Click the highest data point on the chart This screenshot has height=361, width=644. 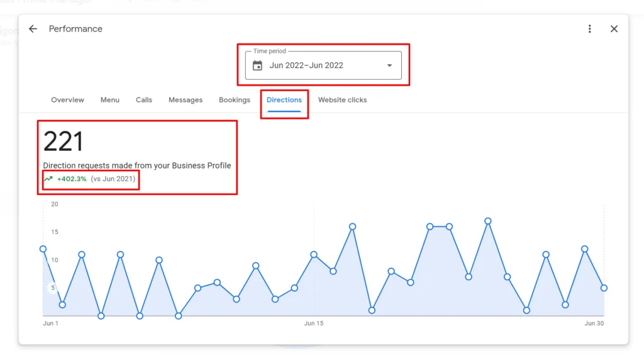coord(487,221)
